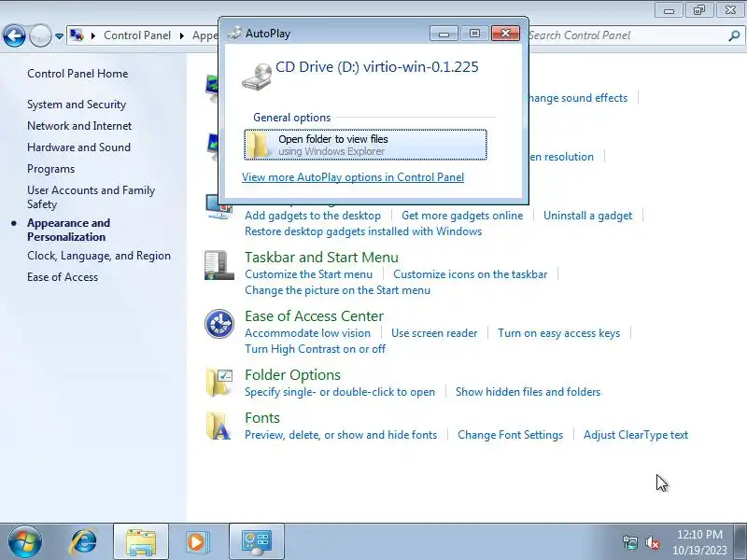Click Accommodate low vision link
The image size is (747, 560).
[308, 333]
